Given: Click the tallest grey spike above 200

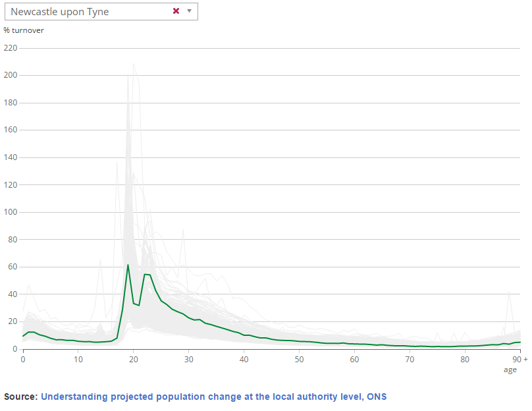Looking at the screenshot, I should point(134,64).
